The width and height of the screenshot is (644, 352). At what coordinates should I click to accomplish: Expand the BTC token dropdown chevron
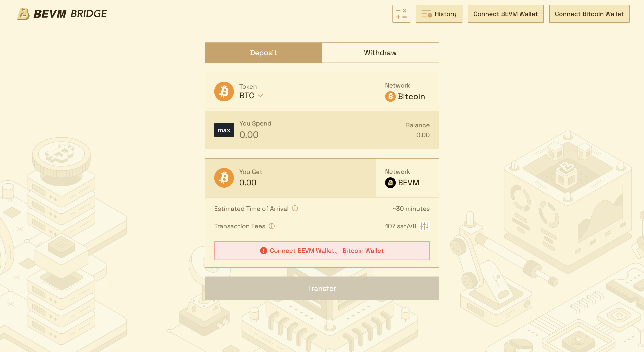click(260, 96)
